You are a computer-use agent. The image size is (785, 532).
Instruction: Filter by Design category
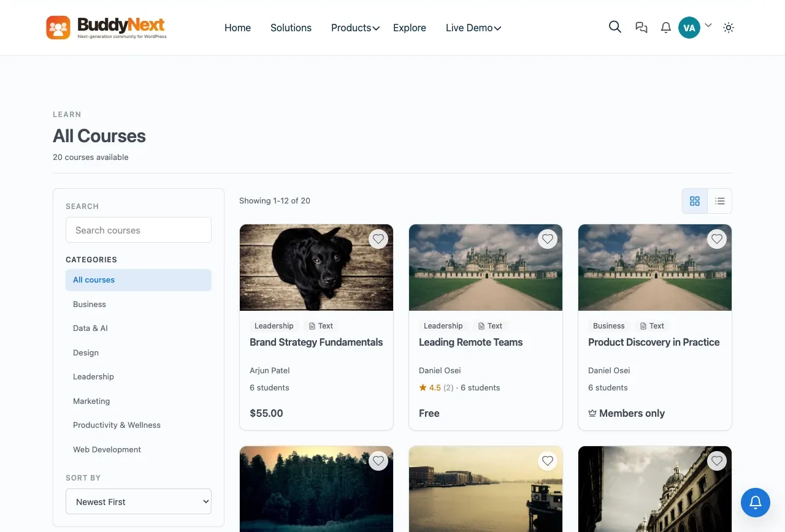[x=139, y=352]
